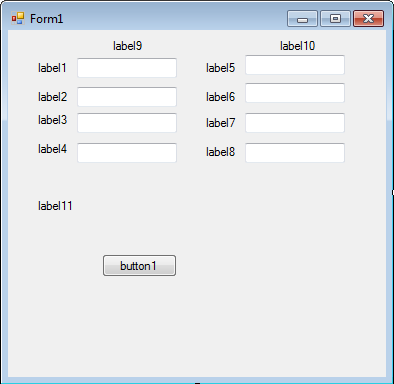
Task: Click the label1 text
Action: click(52, 68)
